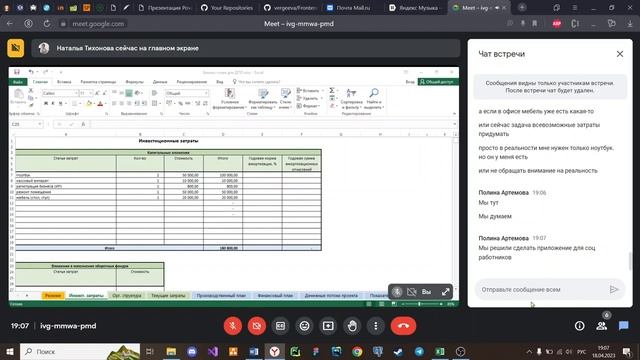The width and height of the screenshot is (640, 360).
Task: Show the participants people panel
Action: click(601, 326)
